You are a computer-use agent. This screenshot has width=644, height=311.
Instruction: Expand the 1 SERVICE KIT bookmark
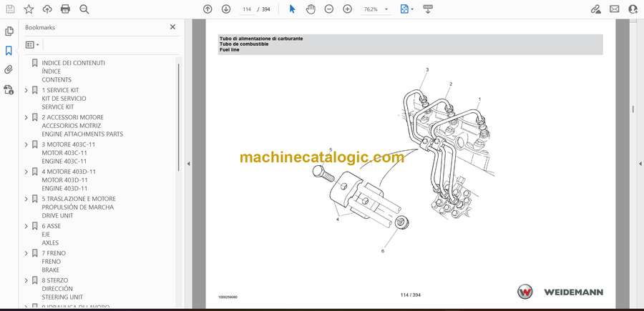(26, 90)
